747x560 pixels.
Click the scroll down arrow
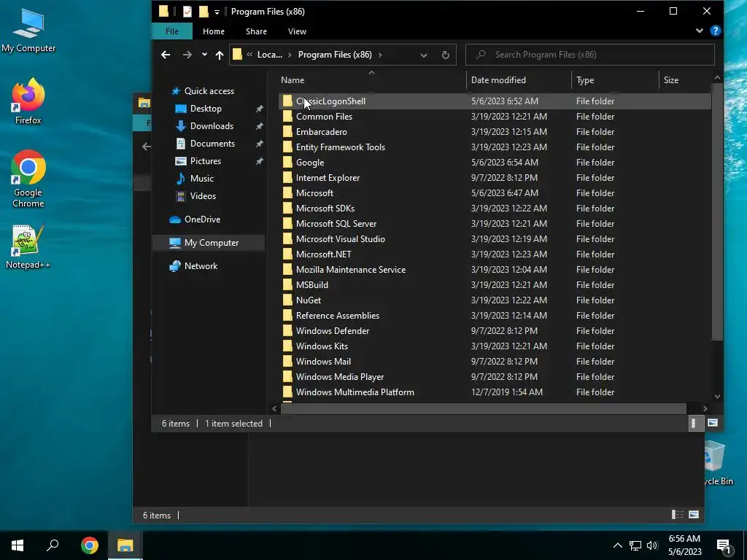tap(717, 396)
